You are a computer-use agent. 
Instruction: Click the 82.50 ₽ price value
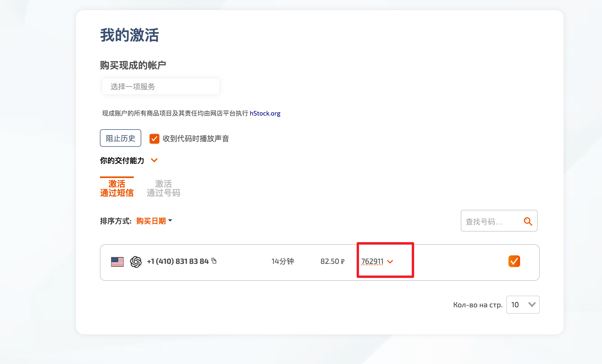click(333, 261)
